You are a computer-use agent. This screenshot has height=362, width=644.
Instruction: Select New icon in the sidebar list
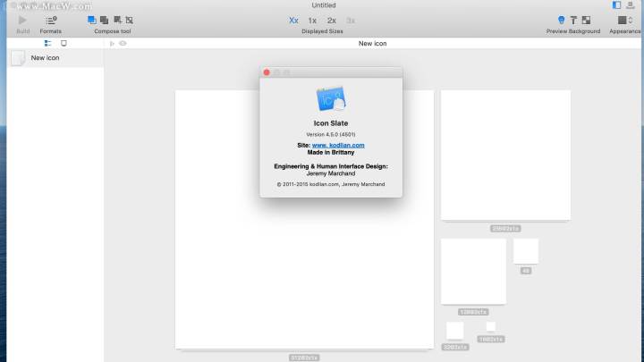coord(55,58)
